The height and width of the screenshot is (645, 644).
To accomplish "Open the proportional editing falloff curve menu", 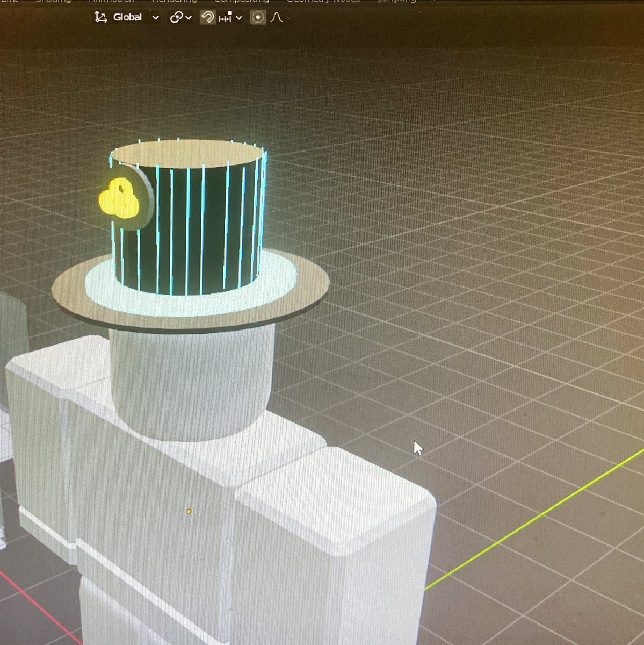I will (280, 17).
